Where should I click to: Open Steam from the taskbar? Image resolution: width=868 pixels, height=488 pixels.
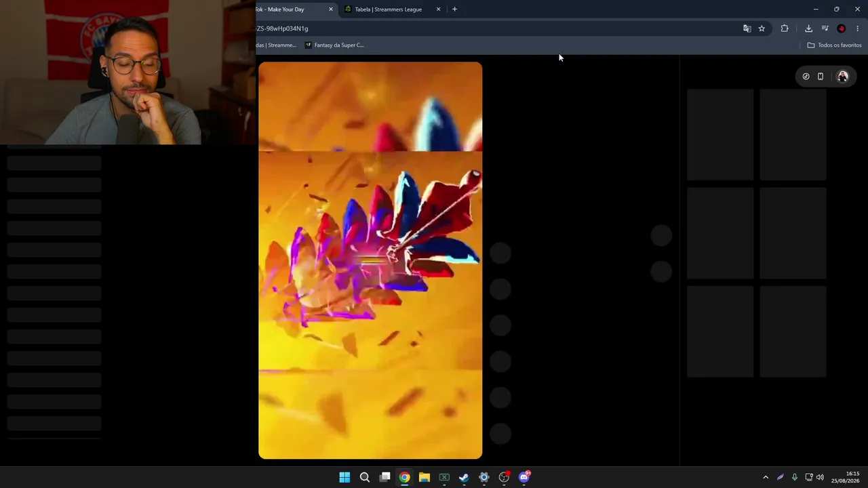[x=464, y=477]
